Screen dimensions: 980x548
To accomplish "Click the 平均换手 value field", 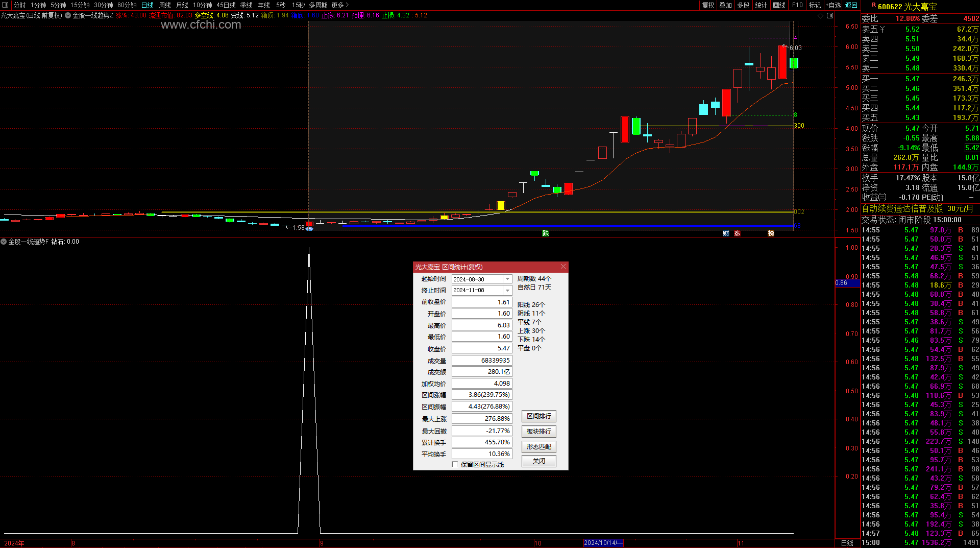I will pyautogui.click(x=482, y=454).
